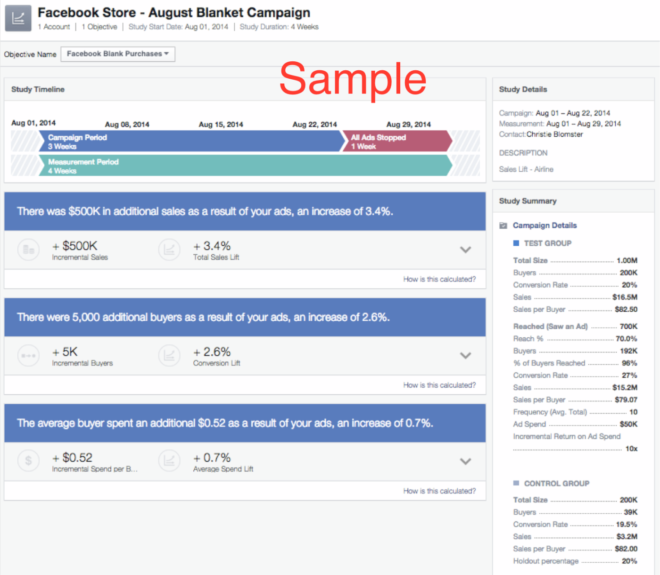
Task: Click the Measurement Period 4 Weeks bar
Action: (245, 165)
